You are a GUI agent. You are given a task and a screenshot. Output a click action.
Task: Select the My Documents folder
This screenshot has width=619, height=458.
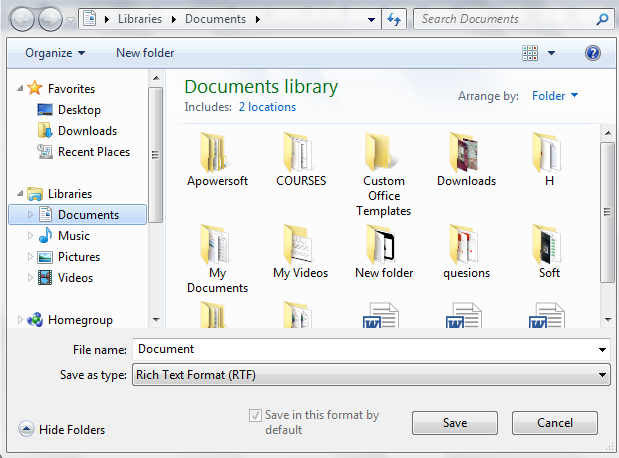[217, 259]
